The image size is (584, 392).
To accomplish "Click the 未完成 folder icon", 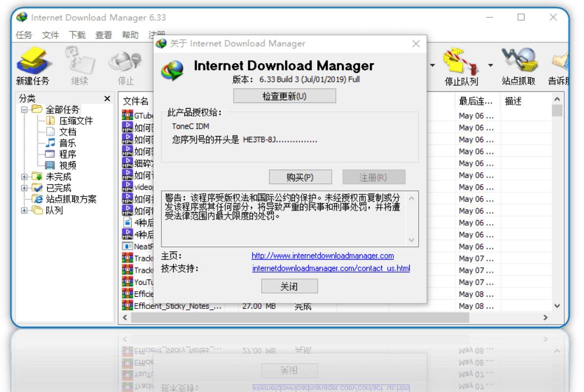I will (37, 176).
